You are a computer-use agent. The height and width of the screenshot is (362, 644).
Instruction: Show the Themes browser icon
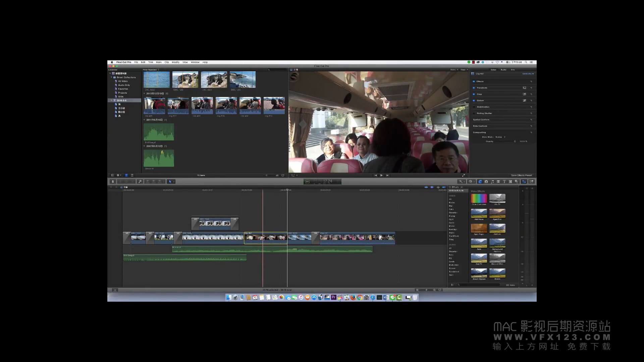[516, 181]
